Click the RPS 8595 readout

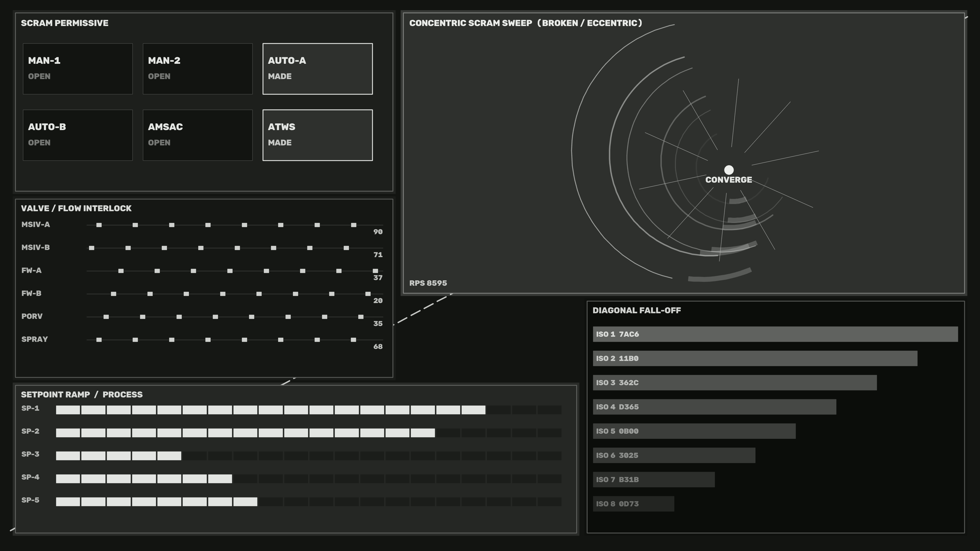click(428, 283)
